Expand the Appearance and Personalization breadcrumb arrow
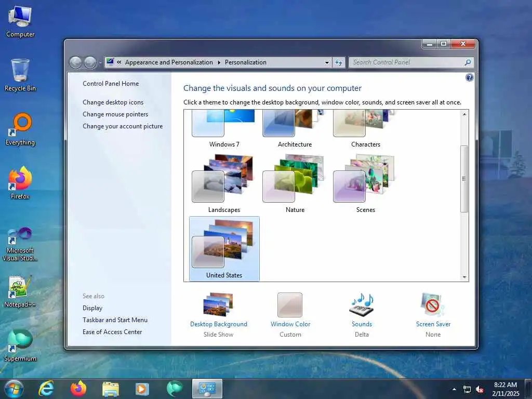 (x=219, y=62)
